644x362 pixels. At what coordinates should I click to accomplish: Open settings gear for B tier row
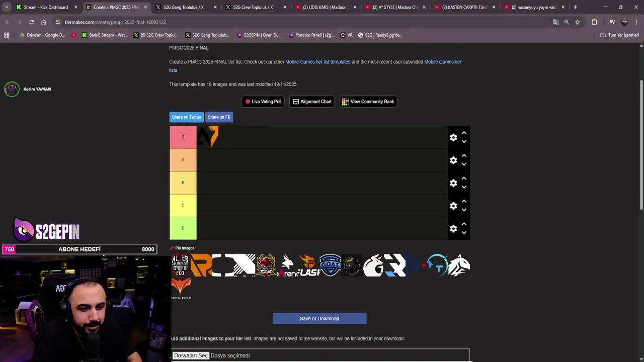pyautogui.click(x=453, y=183)
